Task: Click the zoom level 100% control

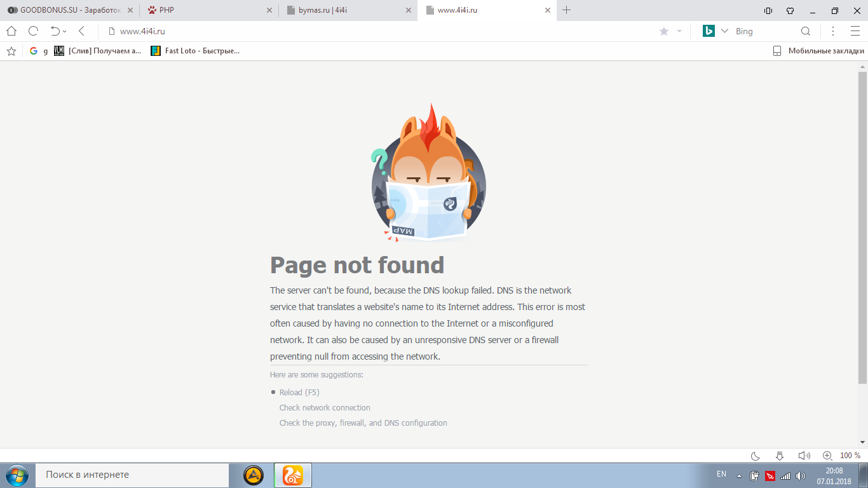Action: coord(850,456)
